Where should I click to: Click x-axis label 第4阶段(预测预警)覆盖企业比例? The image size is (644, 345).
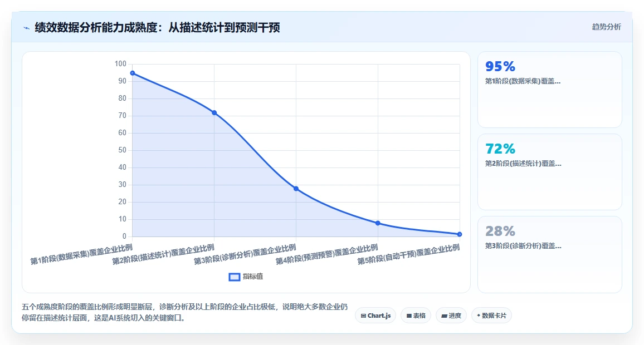[x=326, y=254]
